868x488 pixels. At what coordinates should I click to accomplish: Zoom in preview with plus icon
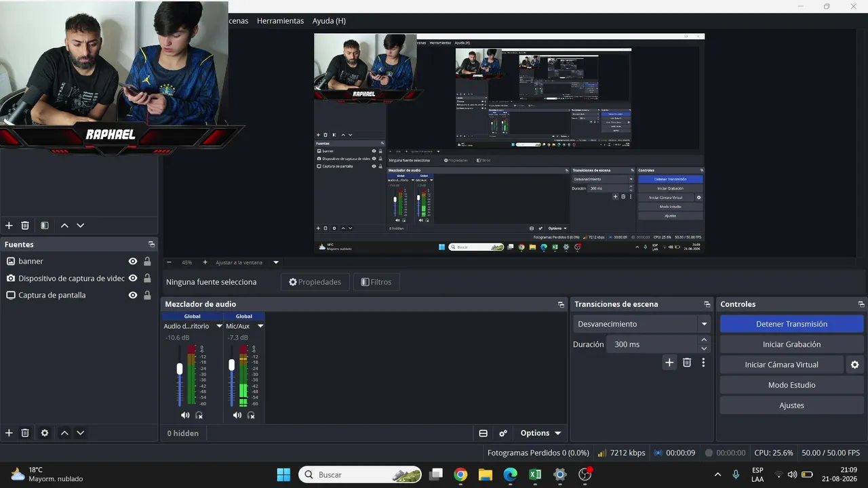click(205, 262)
